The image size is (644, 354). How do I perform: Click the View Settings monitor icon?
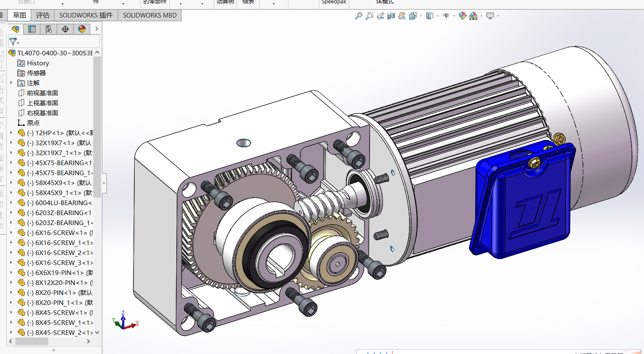click(490, 16)
